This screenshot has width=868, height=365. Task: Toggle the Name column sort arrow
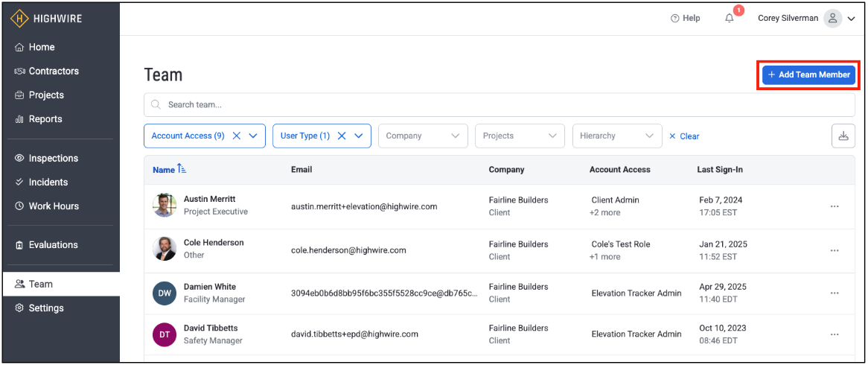point(182,170)
